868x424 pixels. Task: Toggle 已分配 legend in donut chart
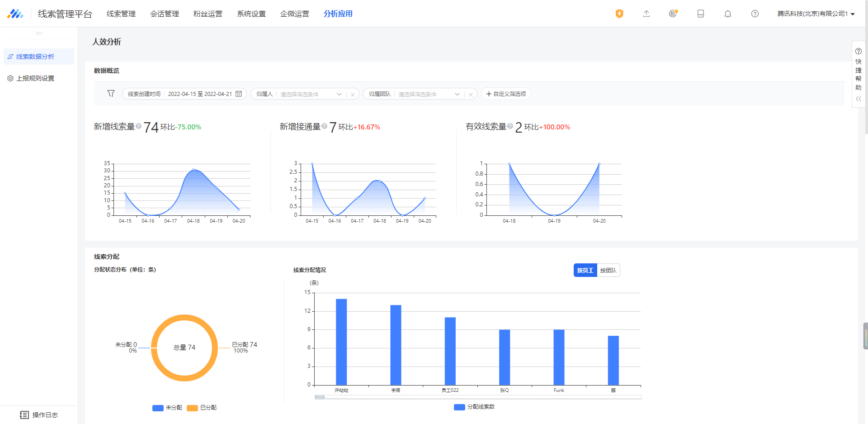[x=202, y=408]
